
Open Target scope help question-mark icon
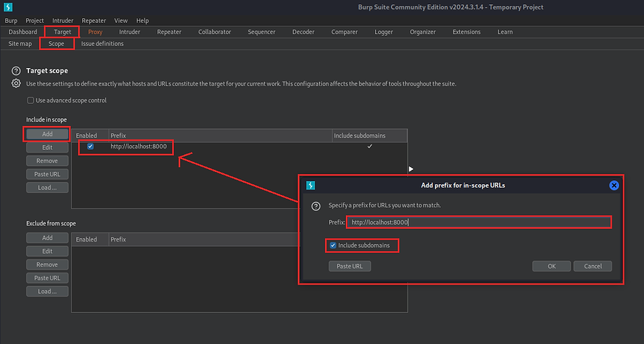(x=16, y=71)
